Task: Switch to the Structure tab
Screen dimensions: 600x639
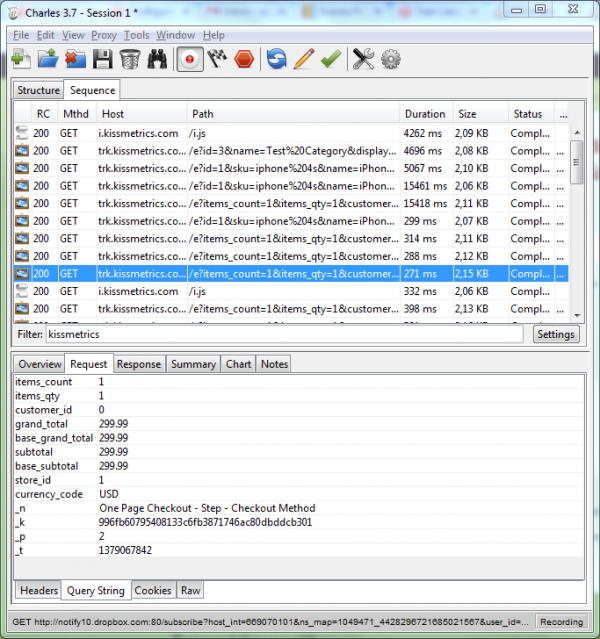Action: coord(38,90)
